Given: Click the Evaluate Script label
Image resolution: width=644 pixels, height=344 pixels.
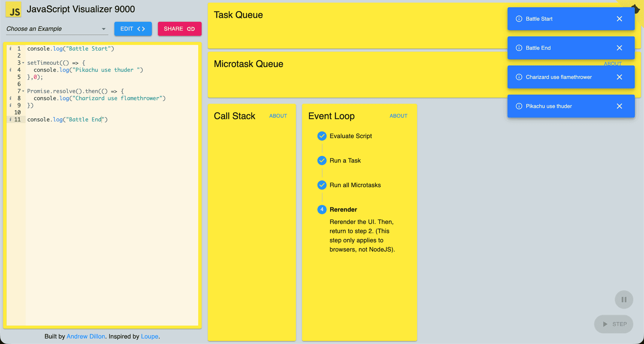Looking at the screenshot, I should point(351,136).
